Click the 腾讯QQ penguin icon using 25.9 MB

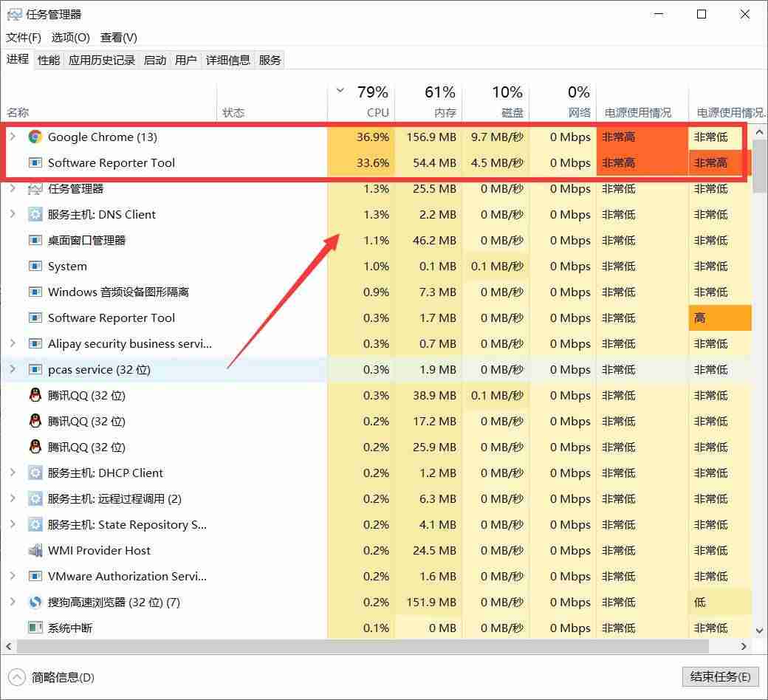pos(35,447)
